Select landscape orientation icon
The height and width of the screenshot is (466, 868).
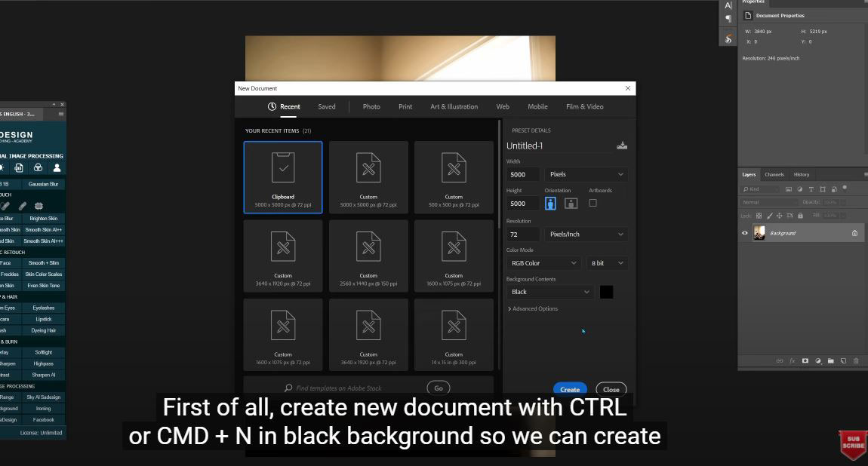pos(571,204)
